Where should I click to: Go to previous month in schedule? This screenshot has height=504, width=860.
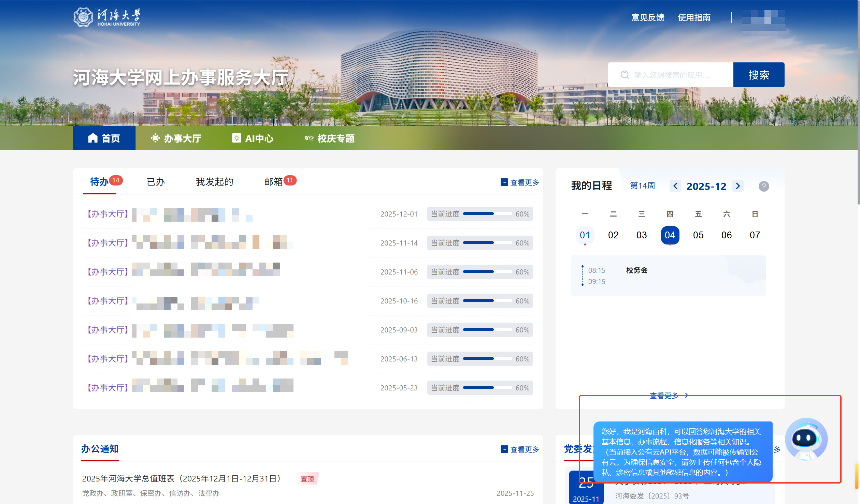[x=675, y=186]
